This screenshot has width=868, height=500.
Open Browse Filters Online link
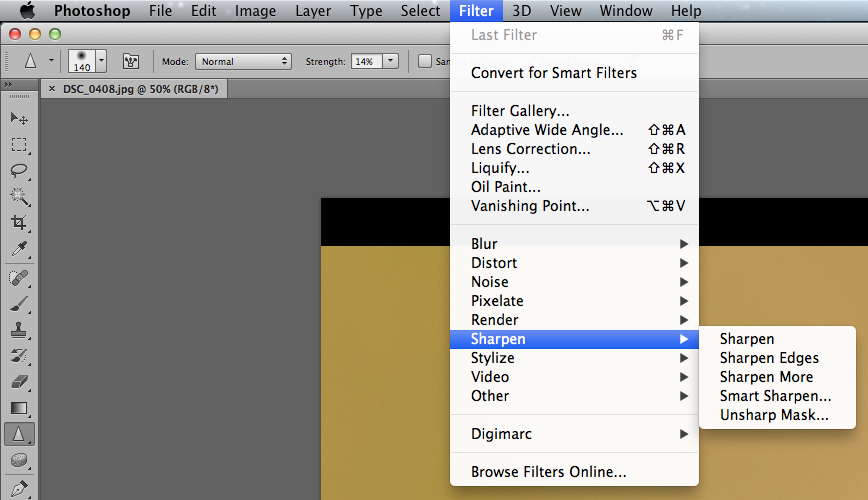548,472
